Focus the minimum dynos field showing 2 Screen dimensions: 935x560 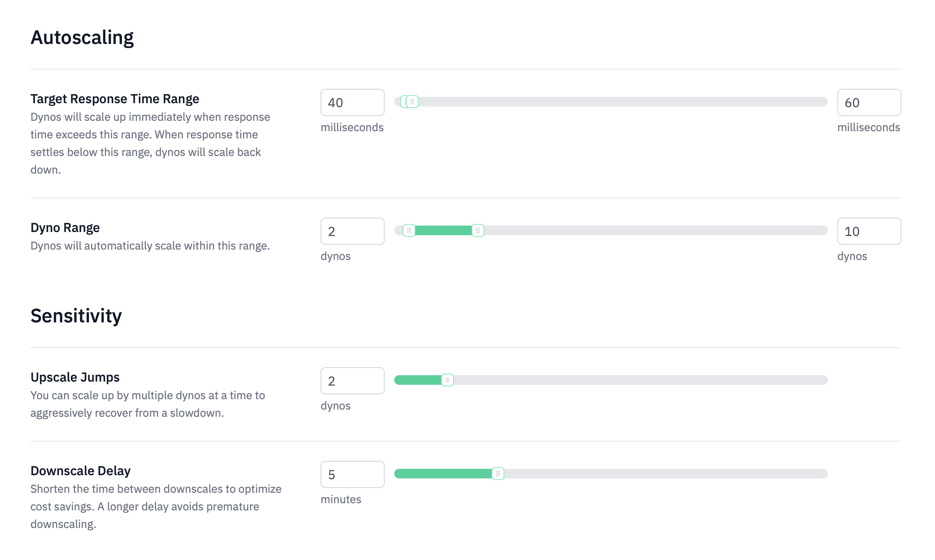[352, 231]
